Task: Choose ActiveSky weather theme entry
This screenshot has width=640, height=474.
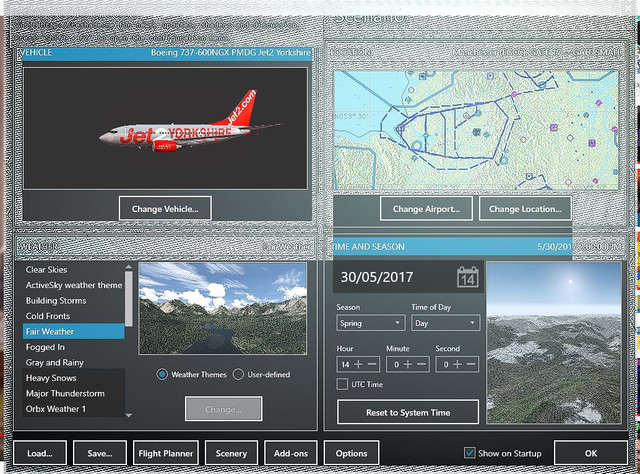Action: [x=73, y=285]
